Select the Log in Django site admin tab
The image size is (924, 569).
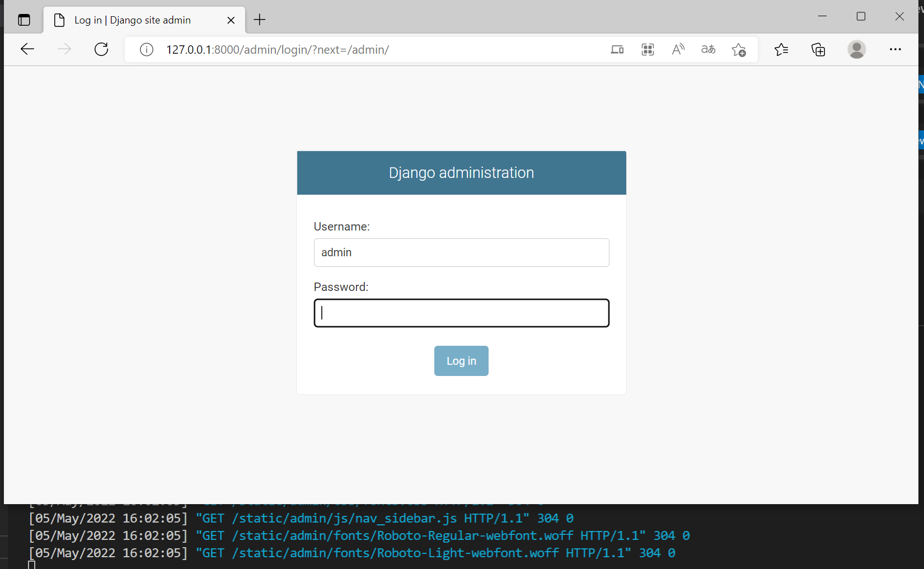point(144,20)
